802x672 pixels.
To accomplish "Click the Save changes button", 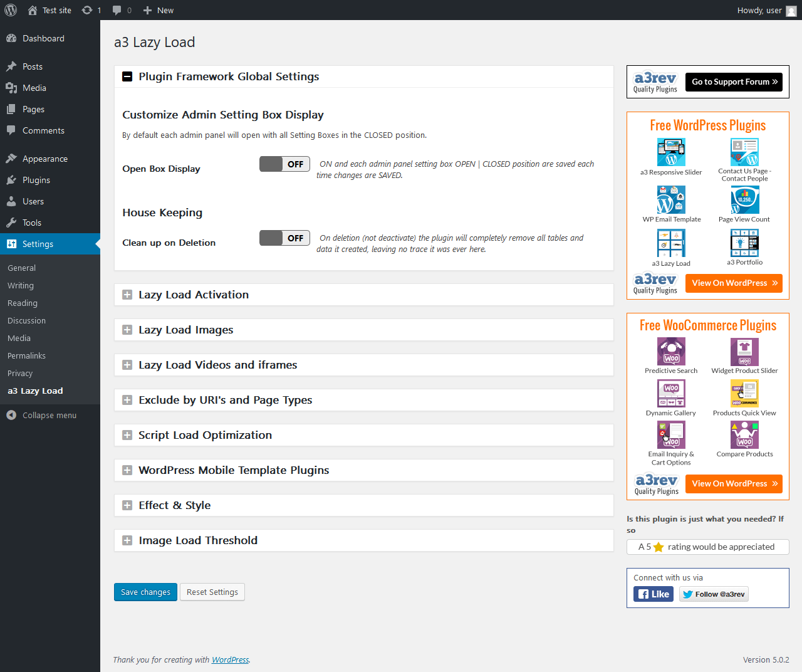I will click(145, 592).
